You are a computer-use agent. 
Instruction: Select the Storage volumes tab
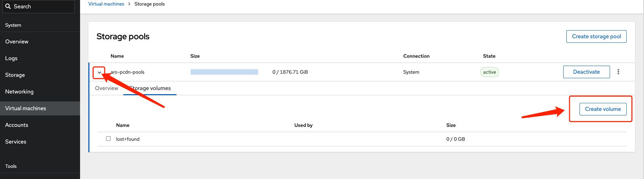click(x=150, y=88)
